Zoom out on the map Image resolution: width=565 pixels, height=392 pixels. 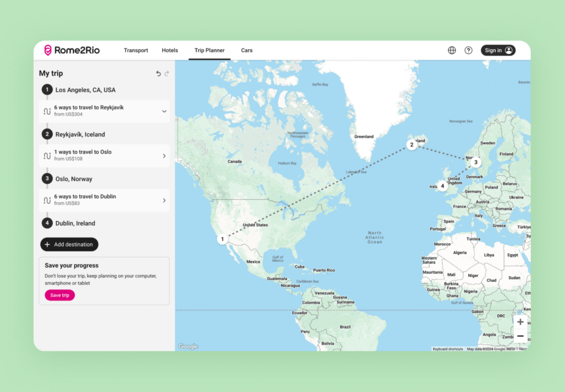tap(520, 336)
